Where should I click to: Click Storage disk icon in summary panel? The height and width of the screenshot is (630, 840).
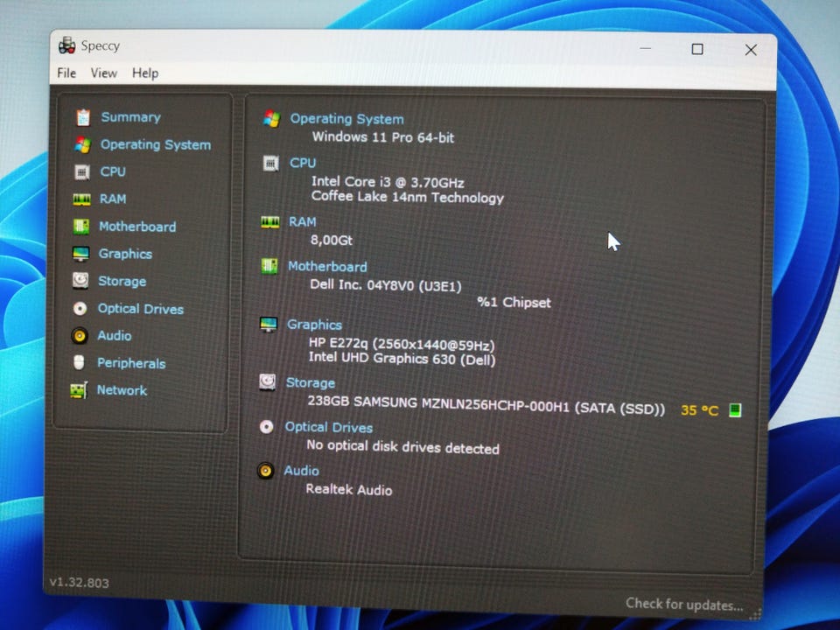click(268, 382)
